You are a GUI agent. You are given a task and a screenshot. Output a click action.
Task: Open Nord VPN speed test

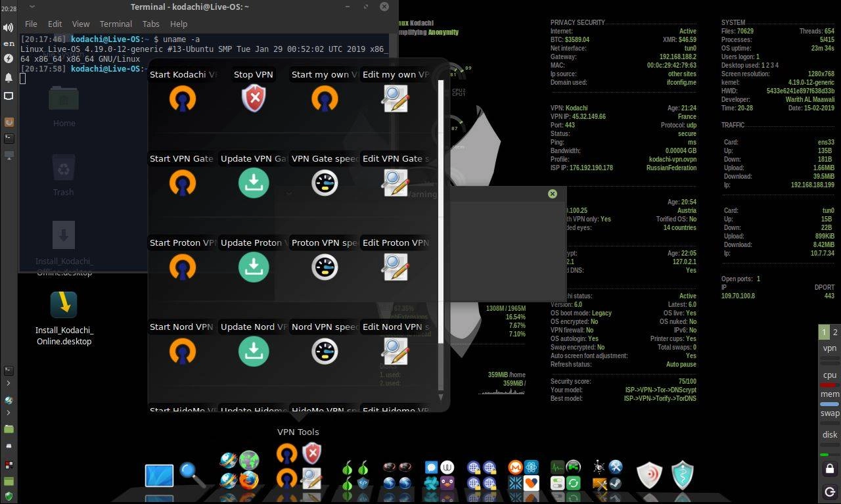(x=325, y=352)
